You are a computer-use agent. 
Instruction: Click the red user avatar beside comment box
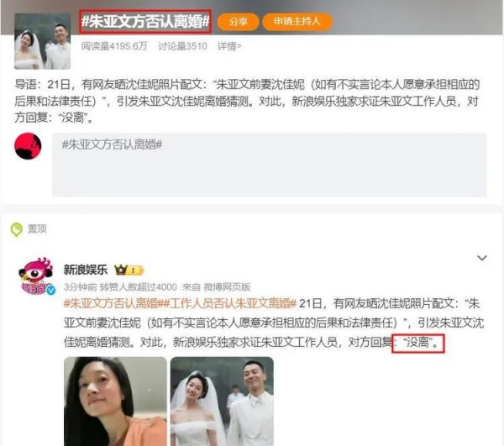pos(28,146)
